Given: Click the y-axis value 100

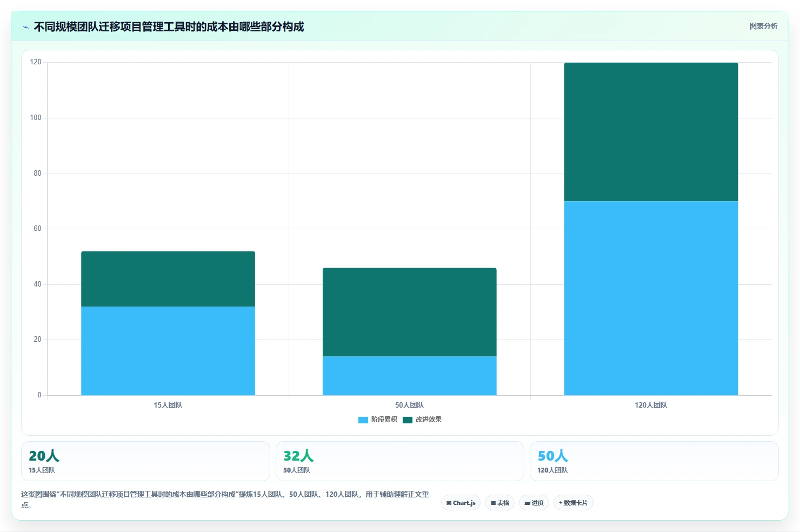Looking at the screenshot, I should pos(36,117).
